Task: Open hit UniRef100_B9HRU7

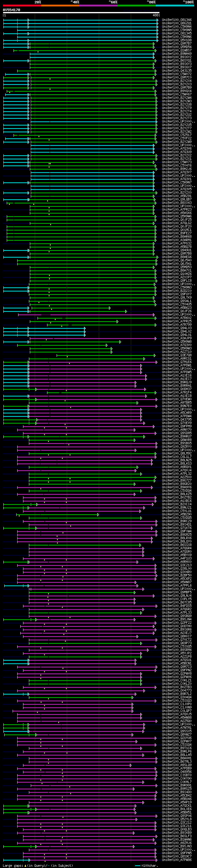Action: (177, 437)
